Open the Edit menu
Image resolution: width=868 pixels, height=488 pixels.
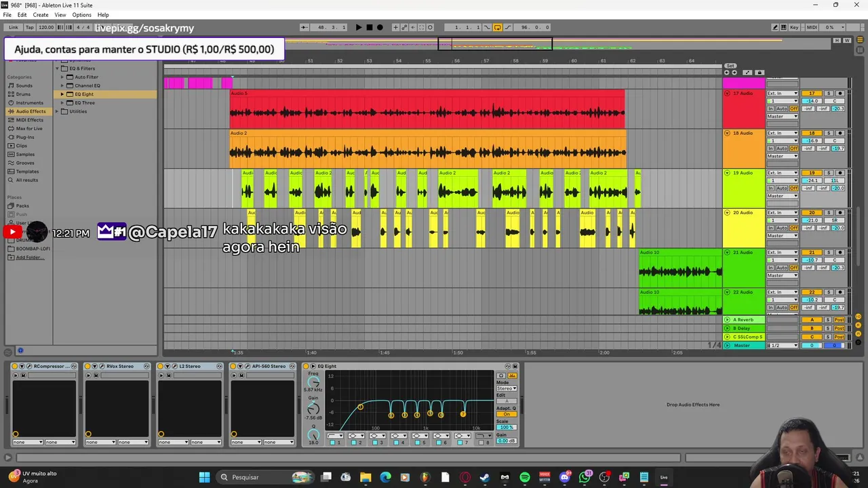22,14
